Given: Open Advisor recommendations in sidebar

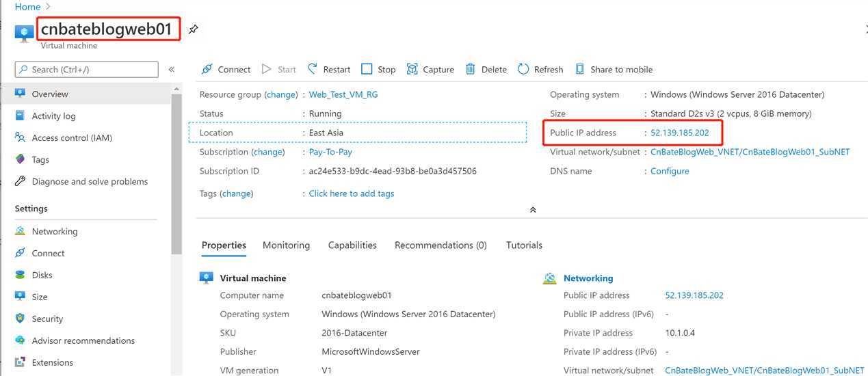Looking at the screenshot, I should tap(83, 340).
